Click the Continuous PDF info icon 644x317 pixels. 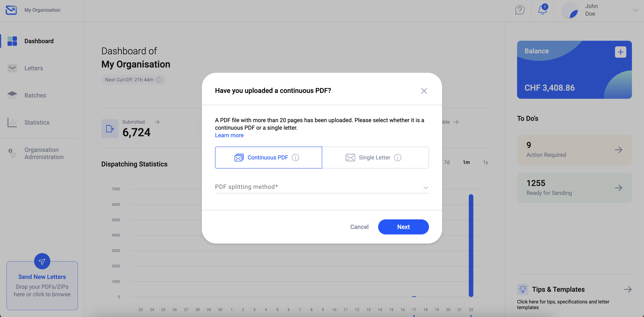tap(295, 158)
